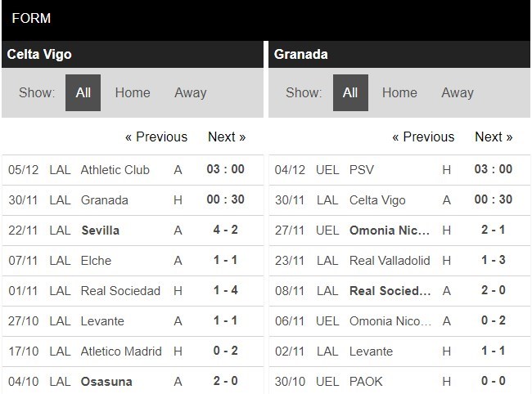Click Atletico Madrid in Celta Vigo form
Viewport: 532px width, 394px height.
coord(121,351)
